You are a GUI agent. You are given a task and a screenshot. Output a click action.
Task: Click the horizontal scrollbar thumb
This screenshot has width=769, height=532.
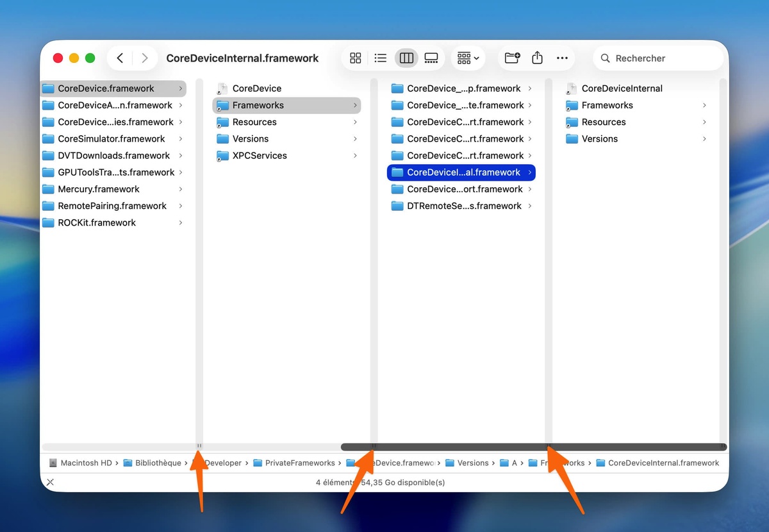534,447
